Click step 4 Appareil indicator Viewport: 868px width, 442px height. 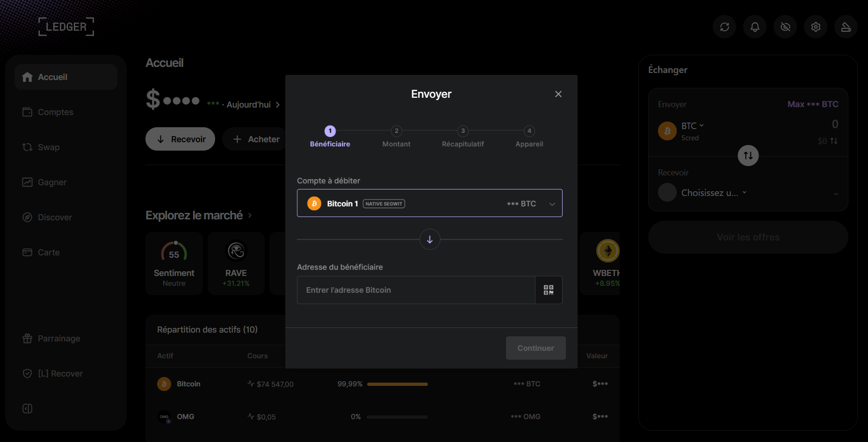(x=529, y=137)
